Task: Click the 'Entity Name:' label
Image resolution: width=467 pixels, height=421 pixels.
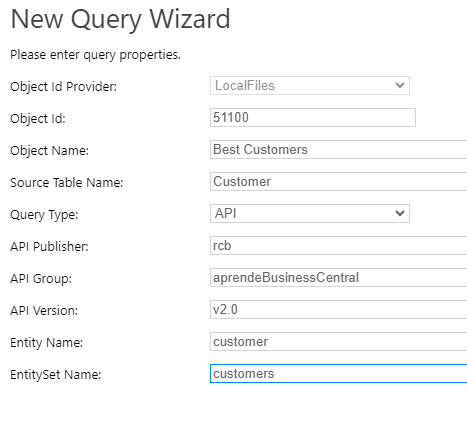Action: (46, 343)
